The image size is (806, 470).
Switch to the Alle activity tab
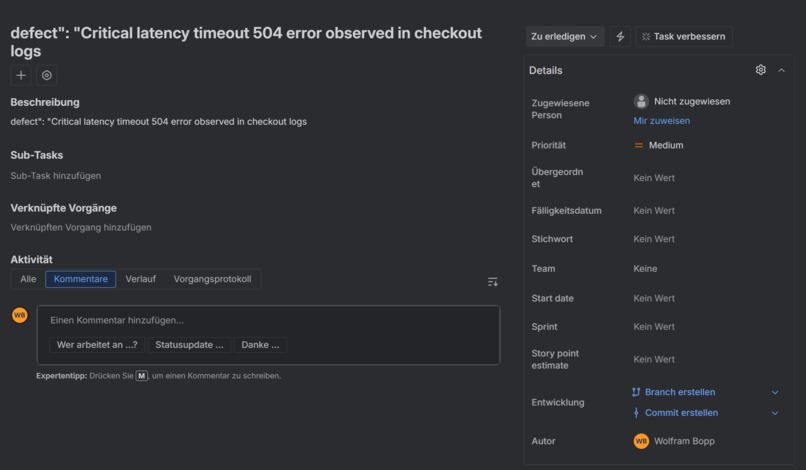click(28, 279)
